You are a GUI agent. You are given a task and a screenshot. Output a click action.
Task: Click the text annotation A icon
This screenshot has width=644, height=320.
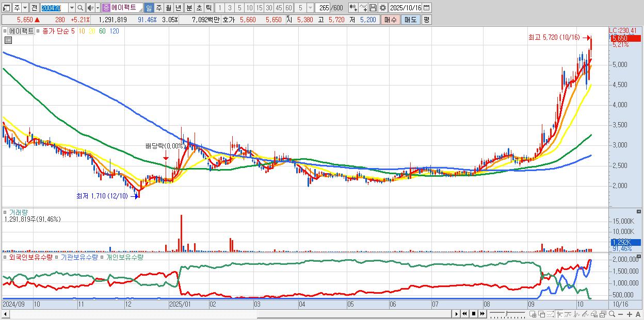pos(638,314)
